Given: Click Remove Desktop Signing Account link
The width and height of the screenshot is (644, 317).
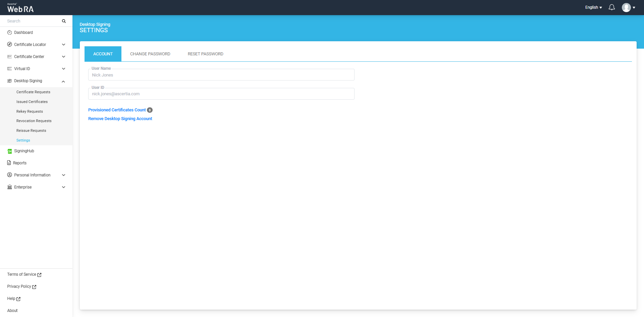Looking at the screenshot, I should [x=120, y=119].
